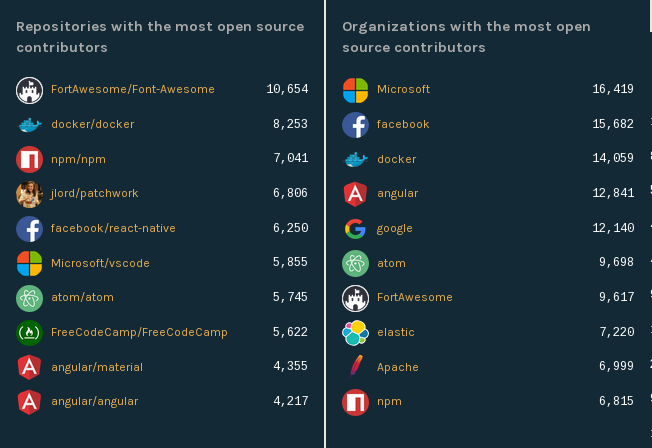Click the elastic colorful logo
This screenshot has height=448, width=652.
(x=355, y=333)
